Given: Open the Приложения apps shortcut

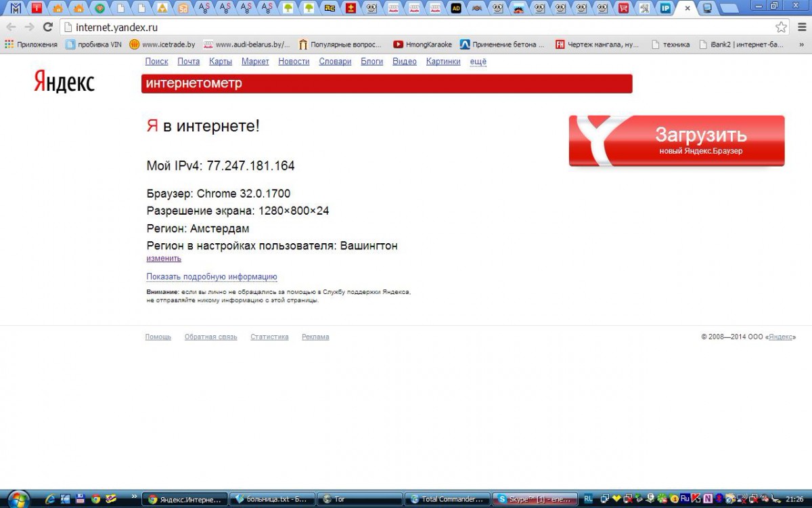Looking at the screenshot, I should [31, 45].
